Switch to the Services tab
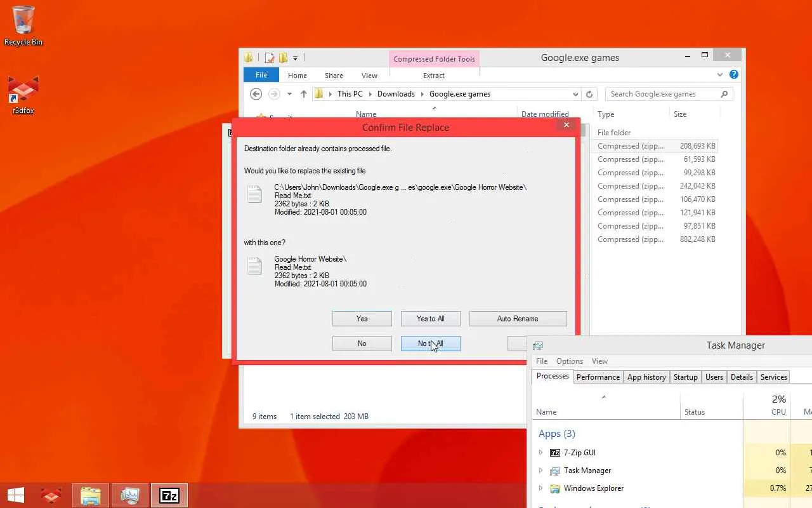The height and width of the screenshot is (508, 812). (774, 377)
